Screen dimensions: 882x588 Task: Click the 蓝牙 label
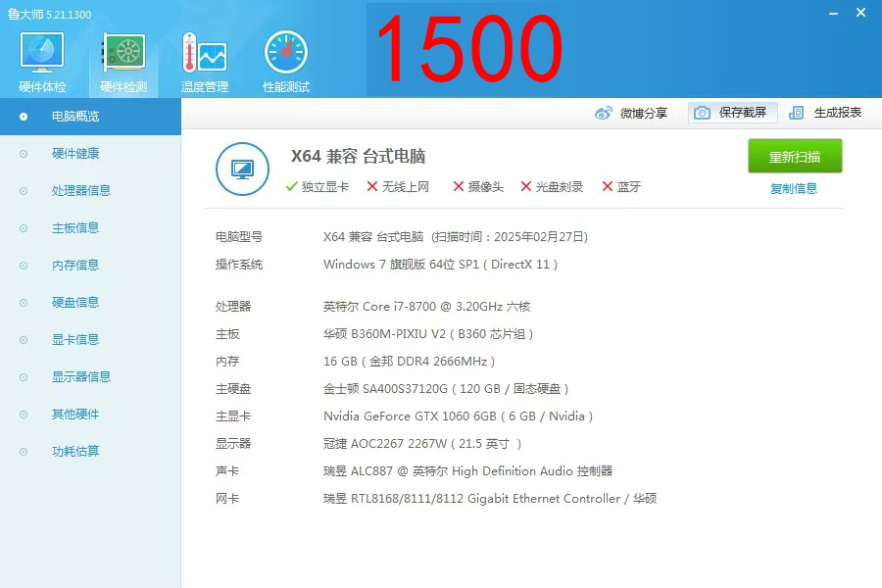click(629, 187)
